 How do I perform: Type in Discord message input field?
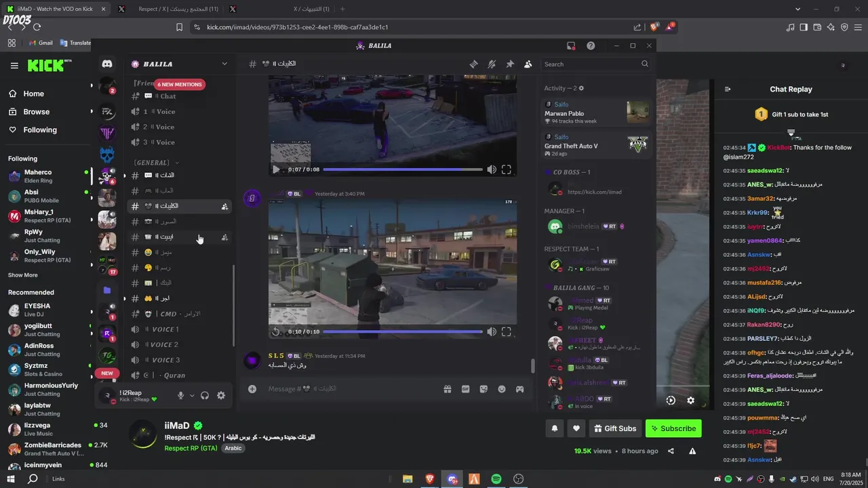click(349, 389)
